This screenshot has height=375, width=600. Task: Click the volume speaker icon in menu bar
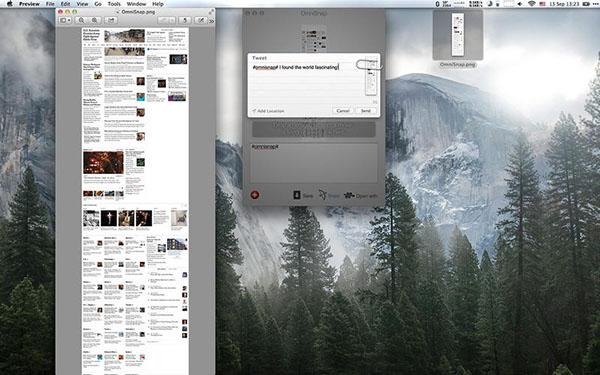pos(520,4)
